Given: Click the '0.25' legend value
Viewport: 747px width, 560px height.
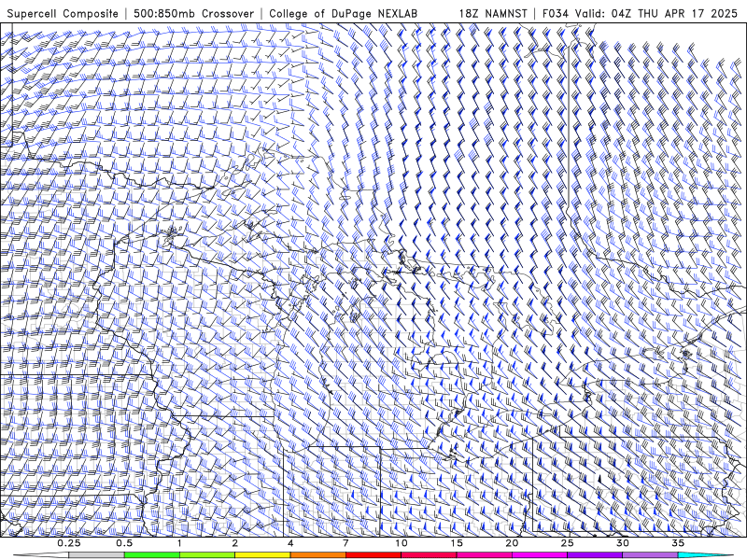Looking at the screenshot, I should tap(69, 543).
